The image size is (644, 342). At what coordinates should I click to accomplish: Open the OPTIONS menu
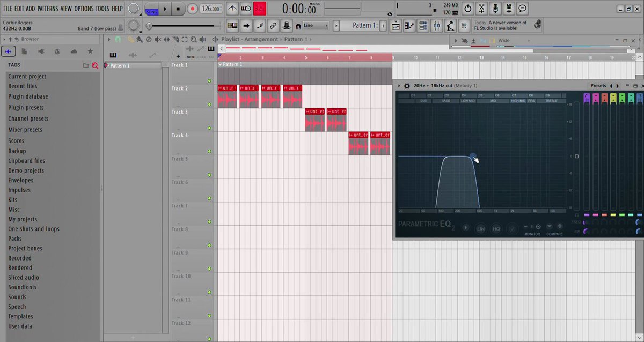[x=84, y=9]
